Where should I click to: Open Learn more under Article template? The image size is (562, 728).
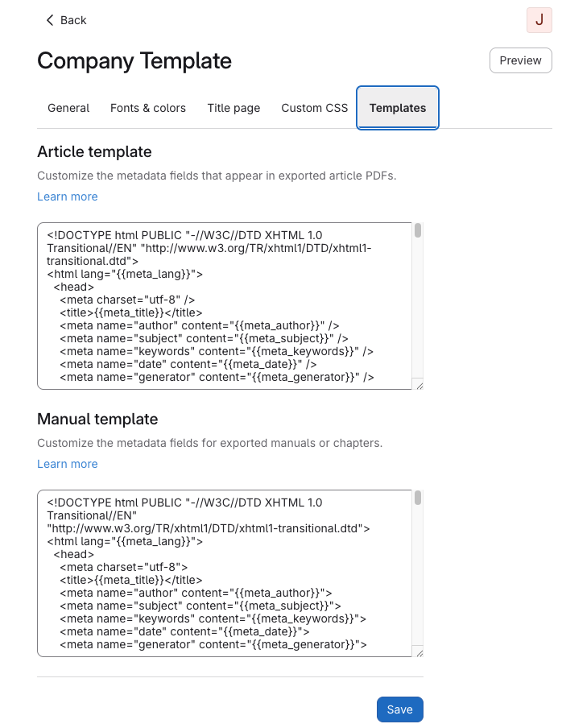coord(68,196)
